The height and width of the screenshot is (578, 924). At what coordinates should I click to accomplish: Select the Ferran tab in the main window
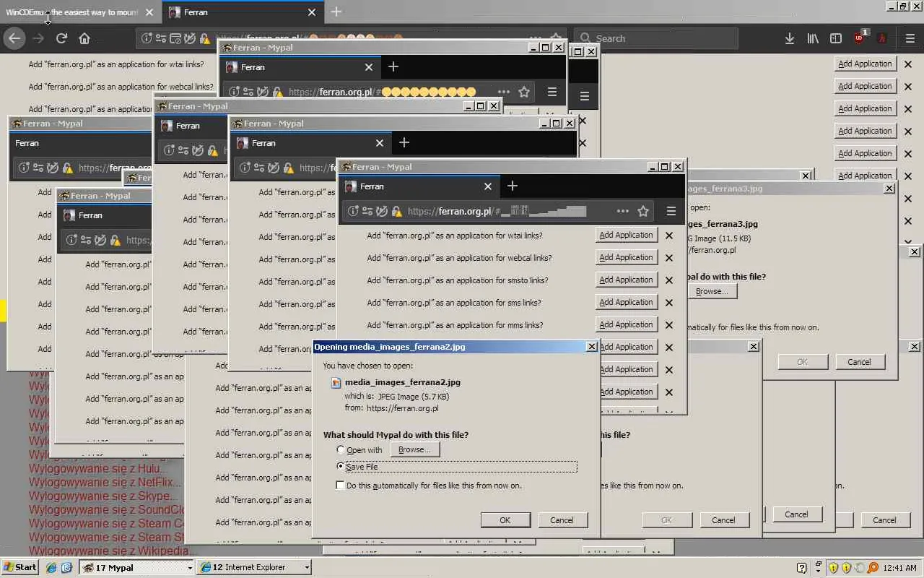[242, 12]
